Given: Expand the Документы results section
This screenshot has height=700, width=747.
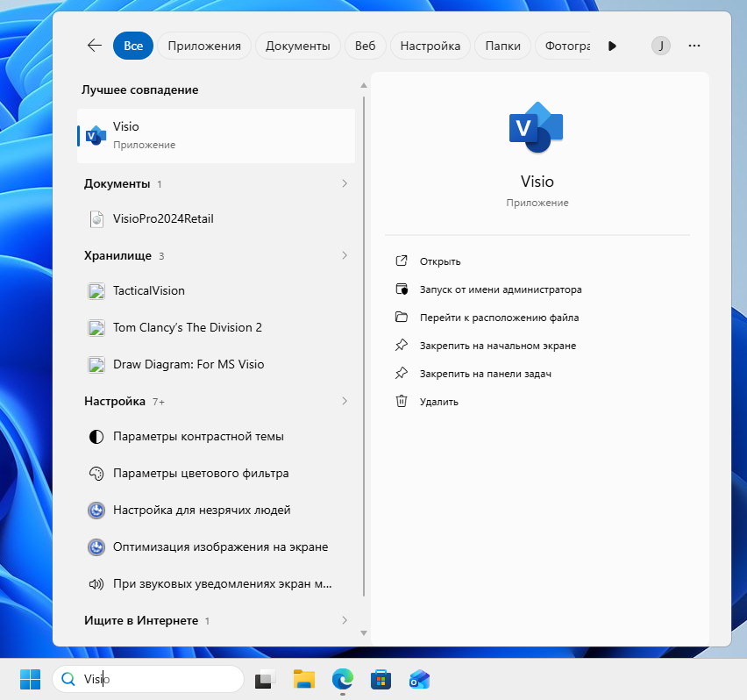Looking at the screenshot, I should 217,183.
